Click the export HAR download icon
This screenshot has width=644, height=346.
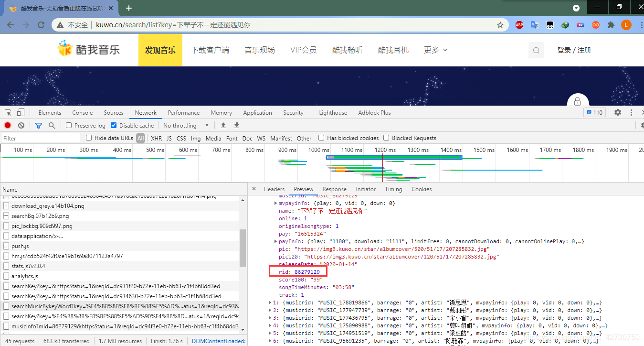coord(236,125)
